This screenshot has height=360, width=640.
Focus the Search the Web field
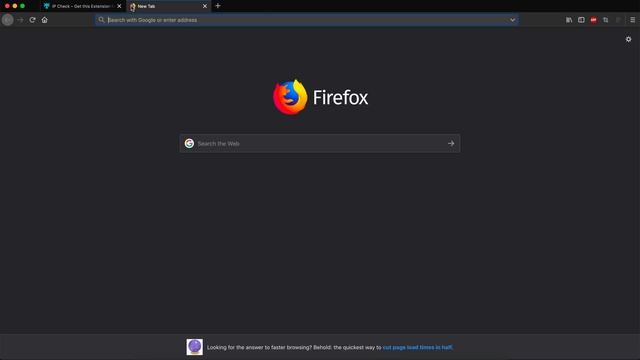tap(320, 143)
